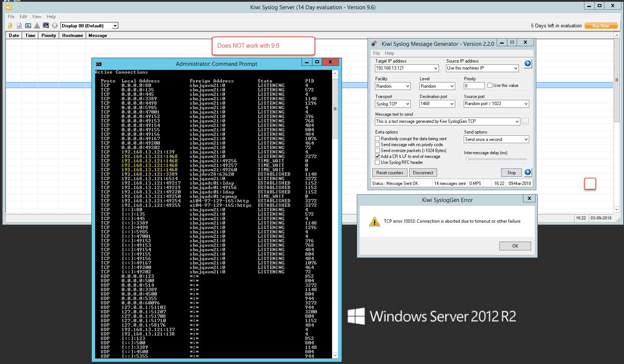This screenshot has width=624, height=364.
Task: Click 'sbnjdev28:63620' foreign address in Command Prompt
Action: [x=212, y=174]
